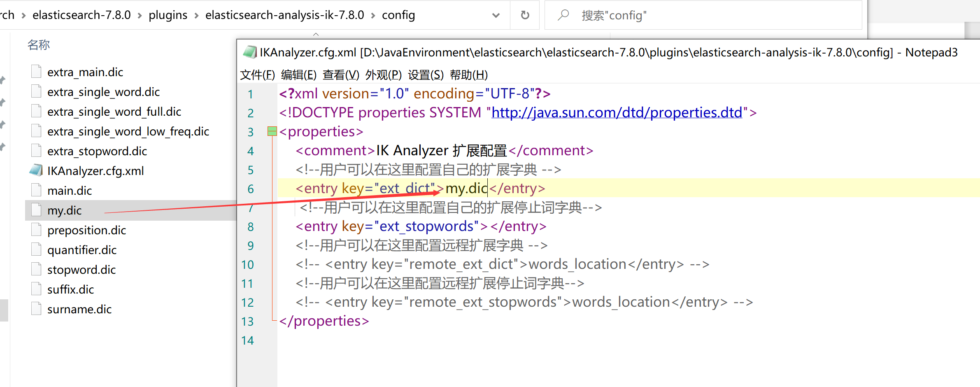
Task: Click the Notepad3 title bar app icon
Action: [x=250, y=52]
